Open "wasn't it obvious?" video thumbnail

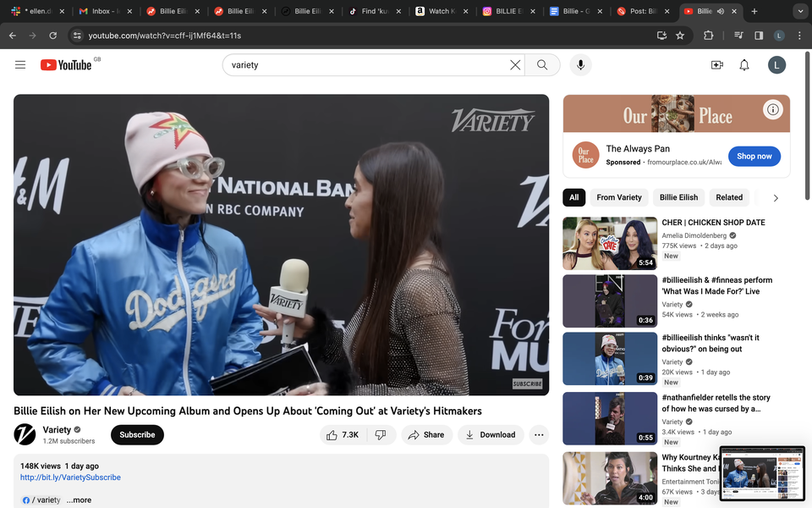tap(610, 358)
